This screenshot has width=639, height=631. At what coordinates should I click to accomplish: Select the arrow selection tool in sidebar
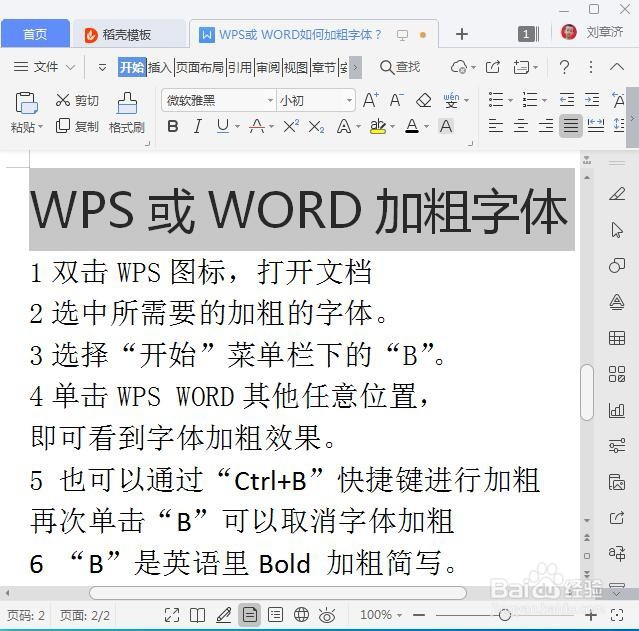pos(617,230)
